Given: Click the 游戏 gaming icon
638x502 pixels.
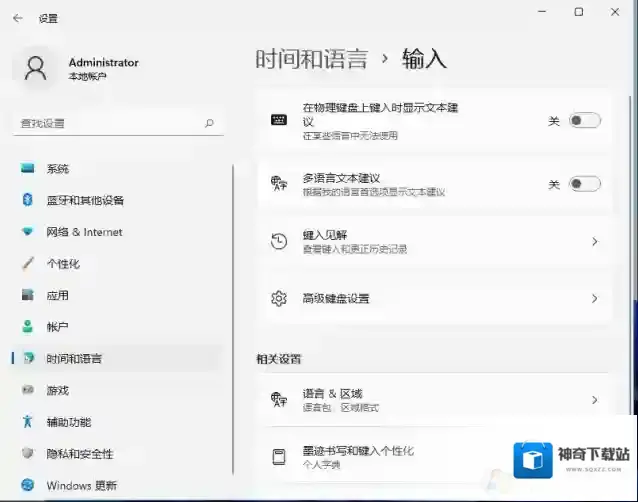Looking at the screenshot, I should [x=28, y=390].
